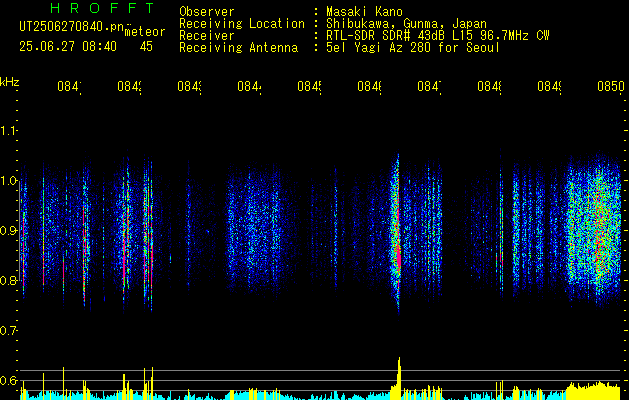Click the meteor count 45
The width and height of the screenshot is (629, 400).
146,47
